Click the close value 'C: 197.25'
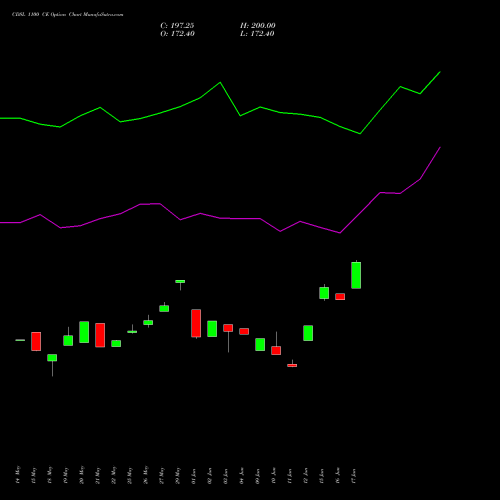Image resolution: width=500 pixels, height=500 pixels. [177, 26]
